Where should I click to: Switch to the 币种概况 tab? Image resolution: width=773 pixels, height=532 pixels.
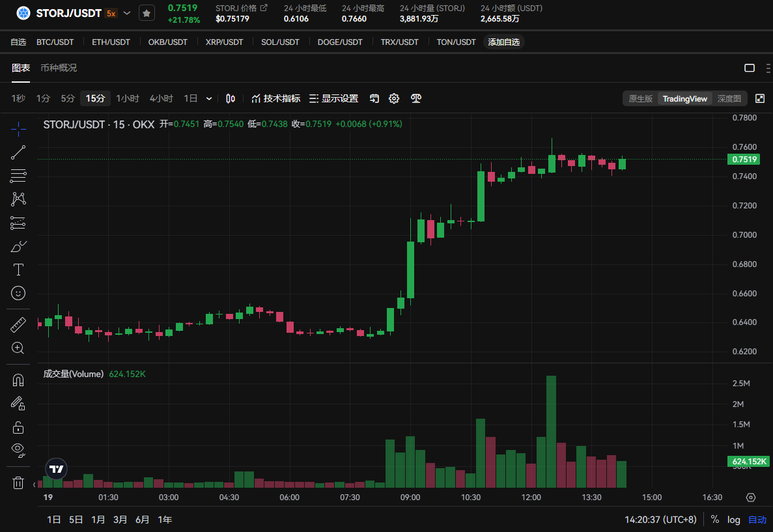(59, 68)
